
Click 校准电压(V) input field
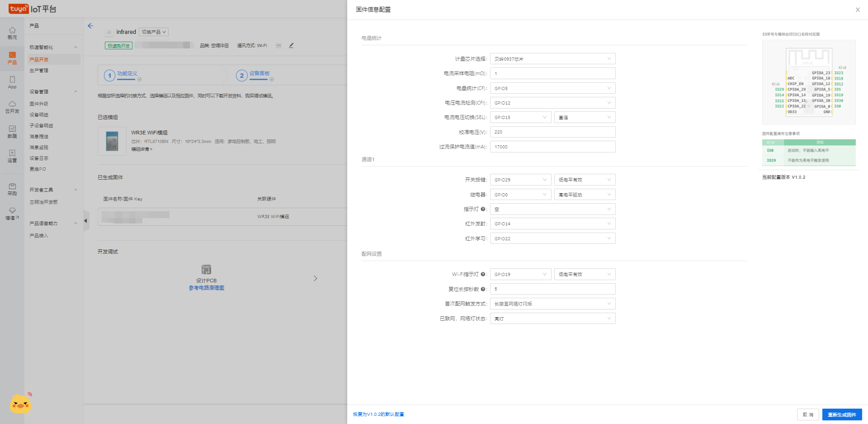pyautogui.click(x=552, y=132)
